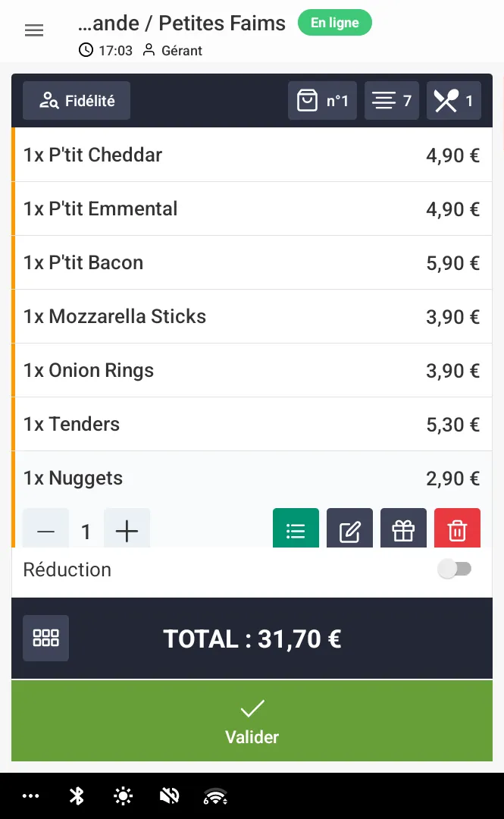Click the Bluetooth icon in the system bar
This screenshot has width=504, height=819.
coord(77,795)
